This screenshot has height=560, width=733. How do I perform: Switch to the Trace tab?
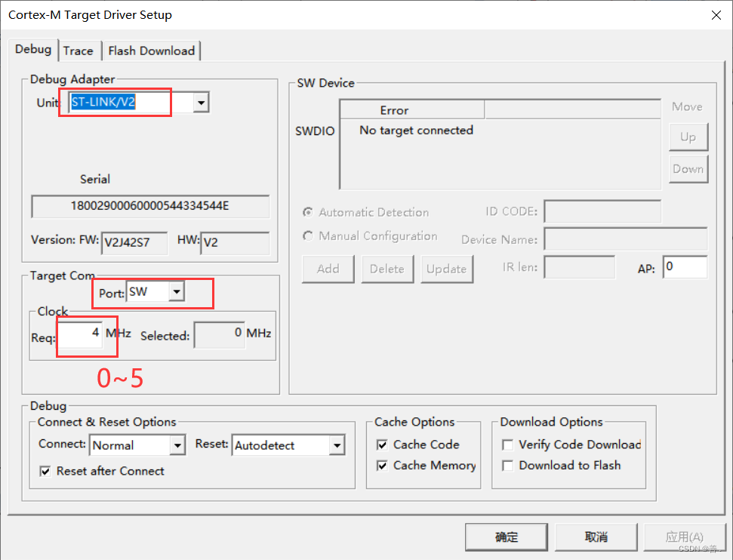point(79,51)
